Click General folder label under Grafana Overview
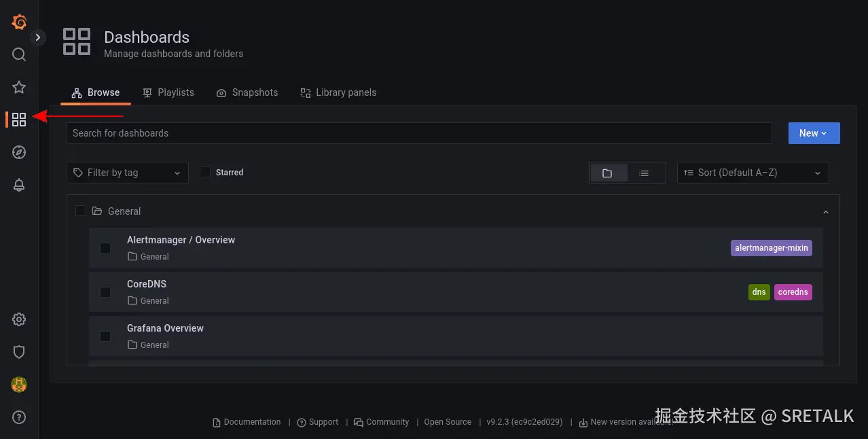868x439 pixels. [148, 345]
